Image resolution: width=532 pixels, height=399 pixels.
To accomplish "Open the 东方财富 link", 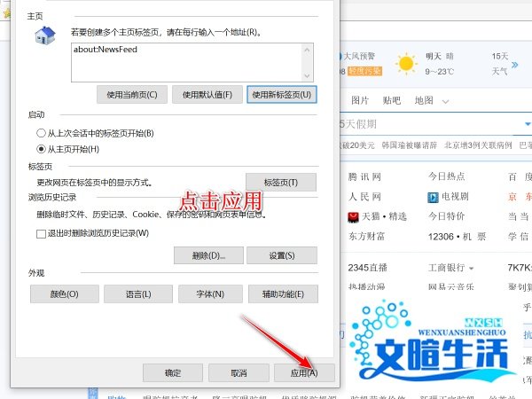I will coord(366,236).
